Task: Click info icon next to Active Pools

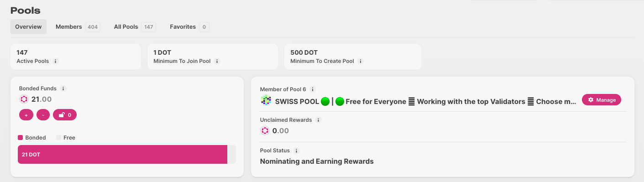Action: click(x=55, y=61)
